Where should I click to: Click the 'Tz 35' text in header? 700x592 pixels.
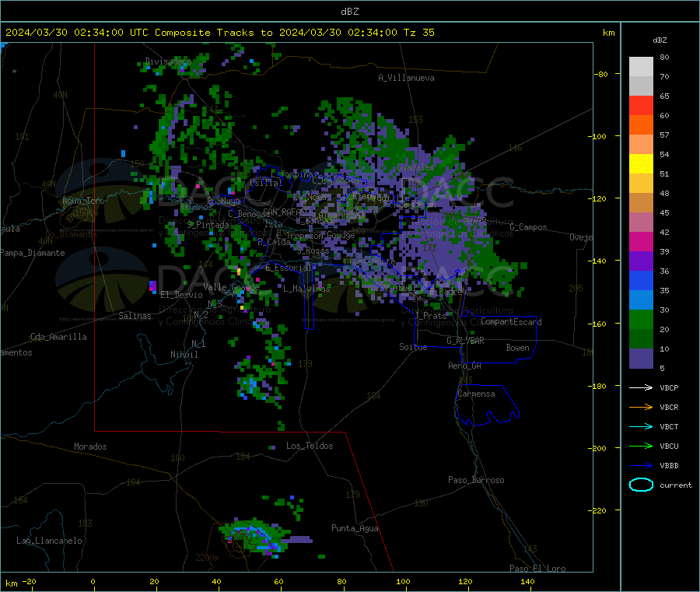coord(418,33)
